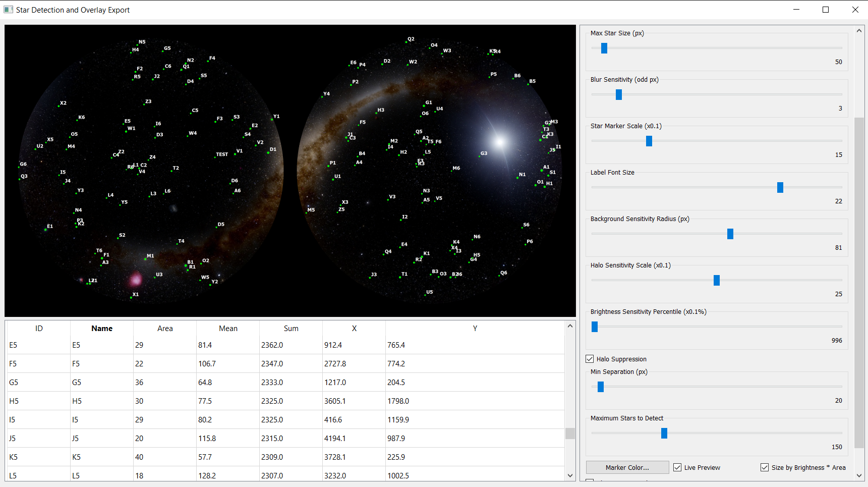Maximize the Star Detection window
This screenshot has width=868, height=487.
826,10
